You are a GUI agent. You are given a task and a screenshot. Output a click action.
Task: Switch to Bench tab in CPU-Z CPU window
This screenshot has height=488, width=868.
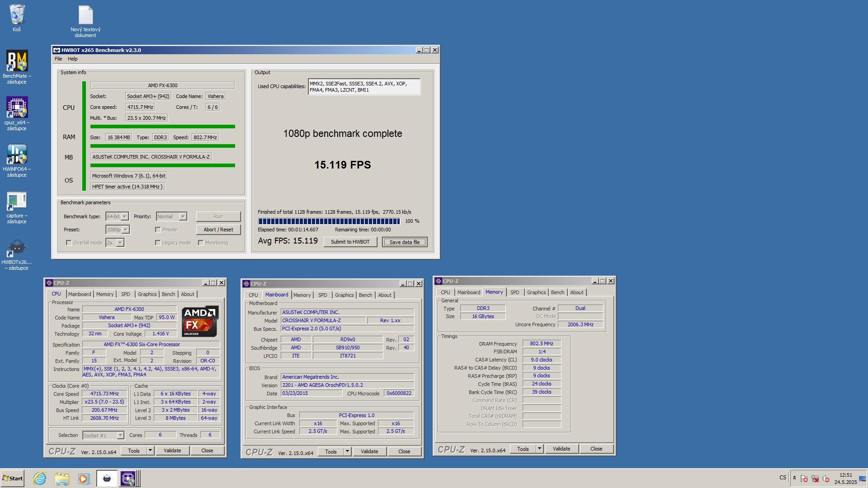pos(168,294)
